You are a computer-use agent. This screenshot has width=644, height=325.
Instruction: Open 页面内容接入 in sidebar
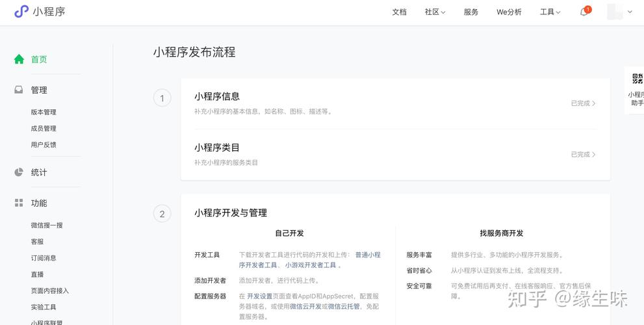tap(50, 291)
